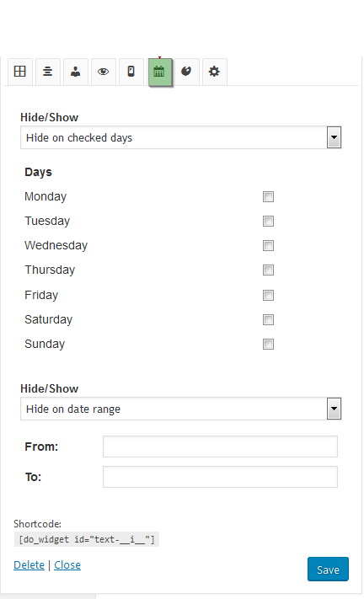364x599 pixels.
Task: Open the gear settings tab
Action: click(214, 72)
